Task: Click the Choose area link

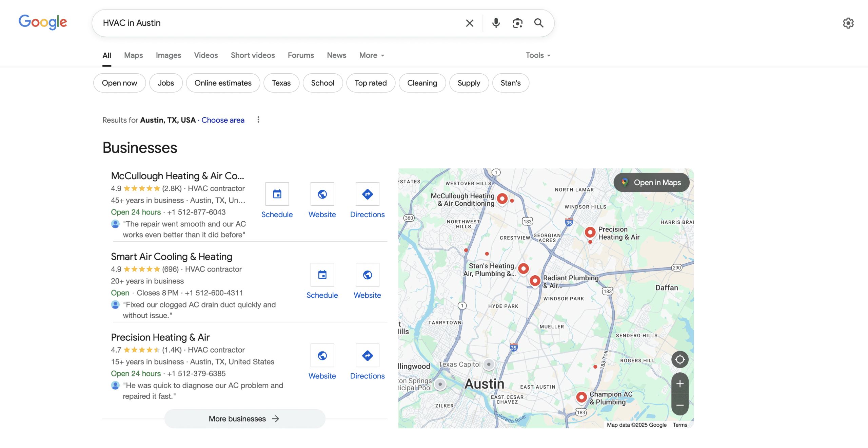Action: tap(223, 120)
